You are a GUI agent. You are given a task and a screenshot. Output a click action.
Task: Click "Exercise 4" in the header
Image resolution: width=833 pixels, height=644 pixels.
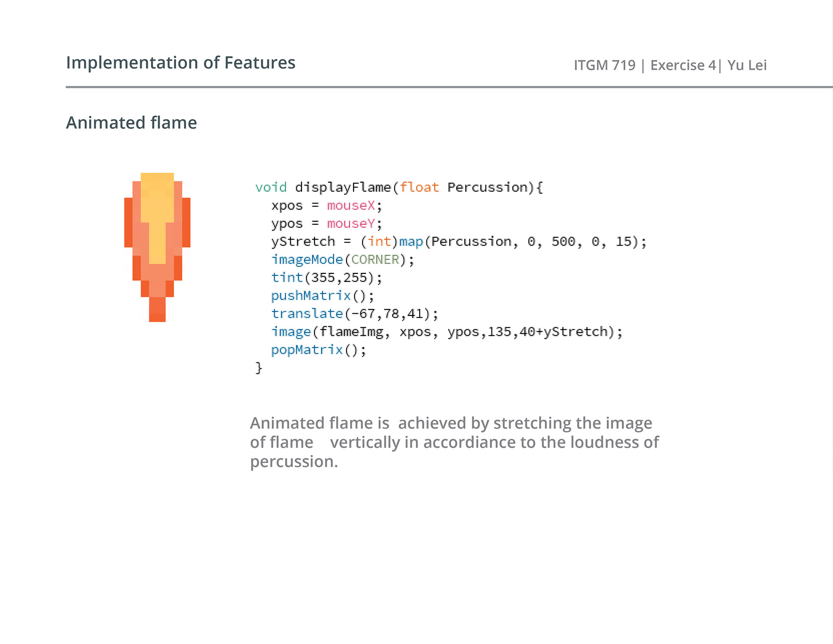682,66
